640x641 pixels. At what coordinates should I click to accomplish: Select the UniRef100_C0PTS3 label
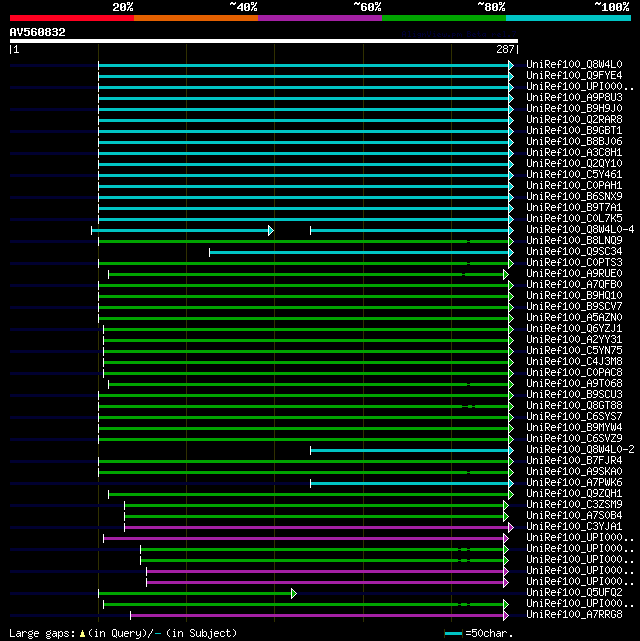click(574, 262)
